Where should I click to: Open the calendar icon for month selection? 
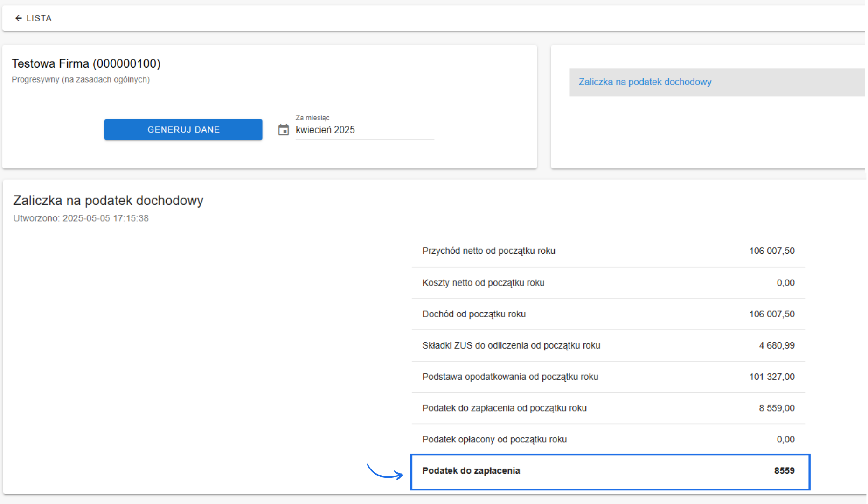click(284, 130)
